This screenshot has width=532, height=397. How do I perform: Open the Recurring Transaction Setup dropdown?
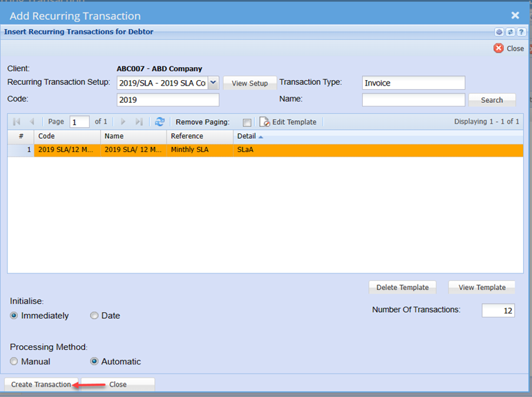point(213,83)
